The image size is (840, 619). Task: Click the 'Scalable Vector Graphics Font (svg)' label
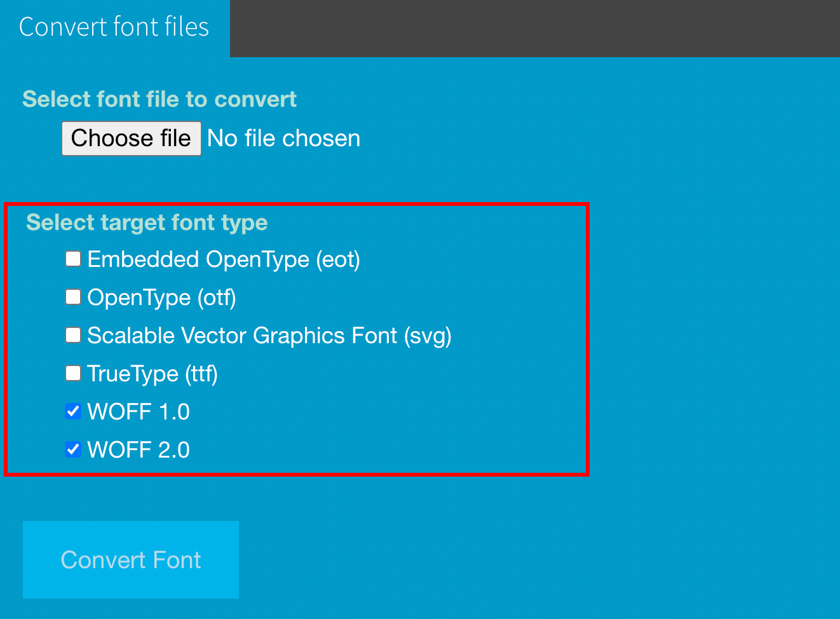pos(269,336)
